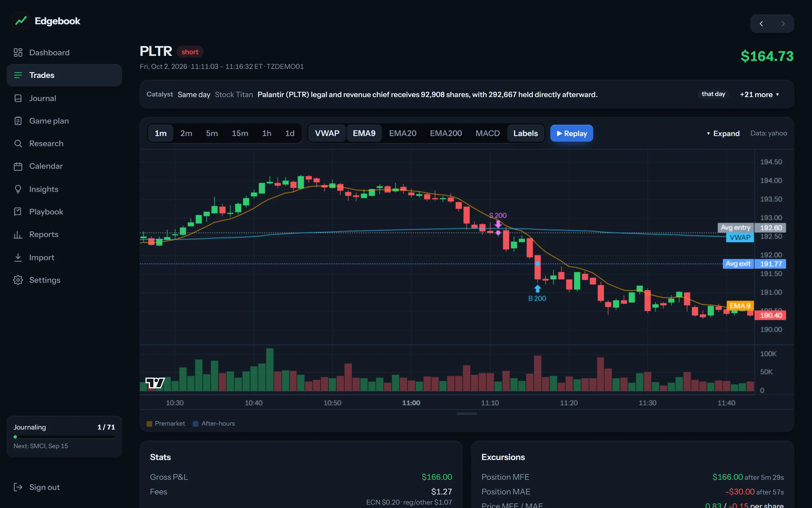Open the Dashboard grid icon

click(x=18, y=52)
